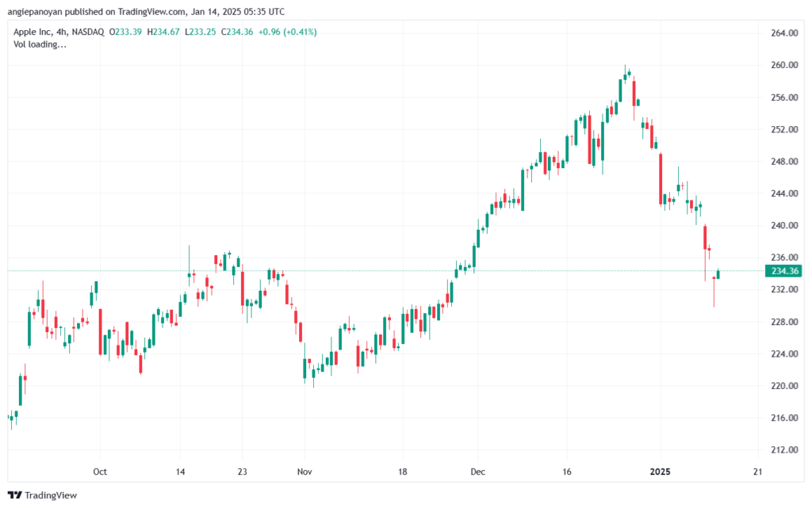
Task: Click the 18 date axis label
Action: 402,472
